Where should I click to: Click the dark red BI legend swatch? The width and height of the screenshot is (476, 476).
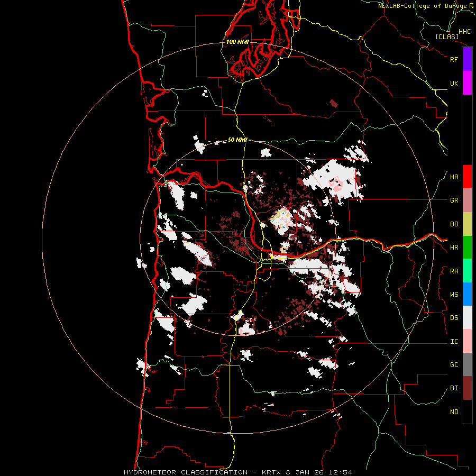467,388
